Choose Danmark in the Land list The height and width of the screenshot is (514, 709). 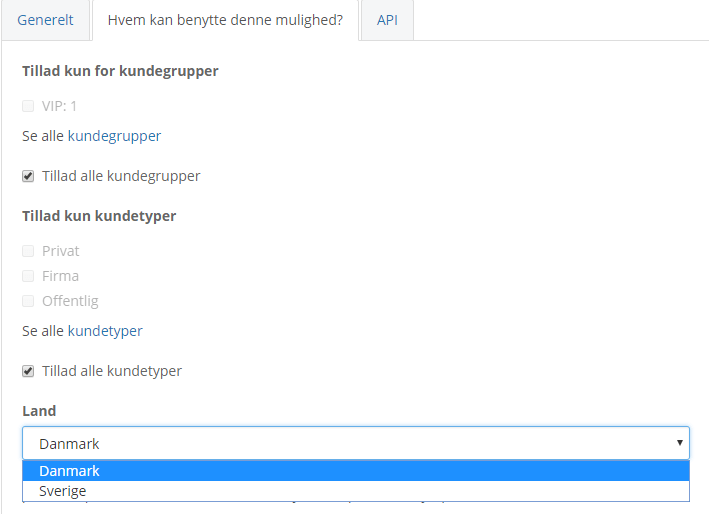pos(356,471)
